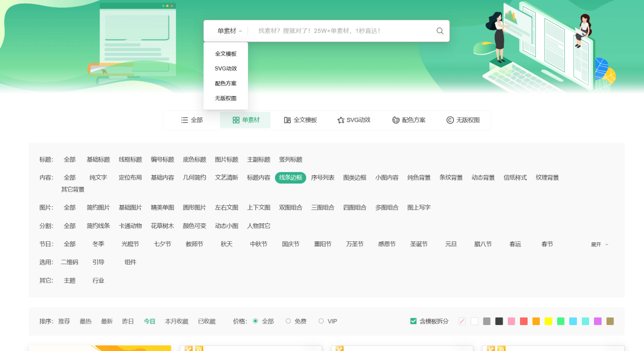Select 全文模板 from the dropdown menu
Screen dimensions: 644x351
point(225,54)
